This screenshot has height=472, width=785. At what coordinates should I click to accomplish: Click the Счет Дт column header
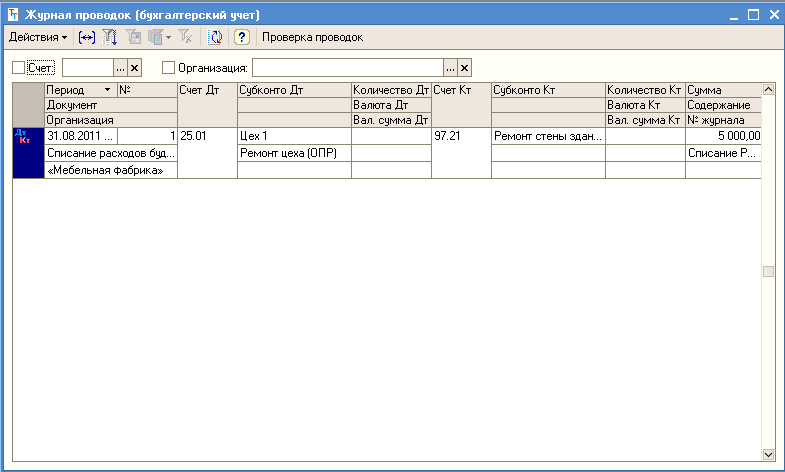[x=206, y=90]
